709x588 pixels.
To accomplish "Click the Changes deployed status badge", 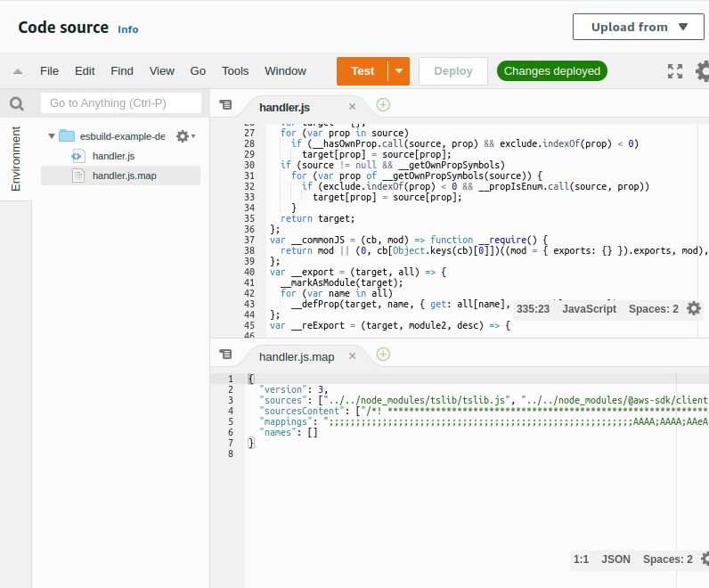I will click(552, 71).
